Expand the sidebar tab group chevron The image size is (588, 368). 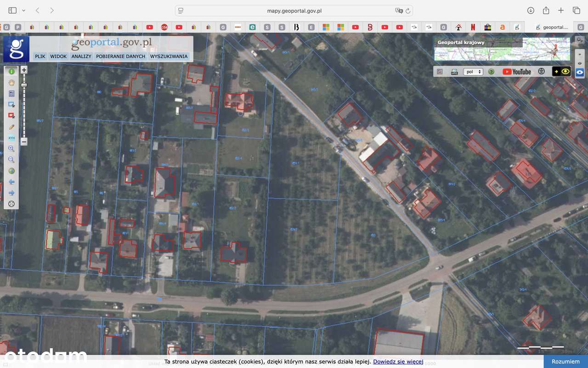click(x=24, y=10)
